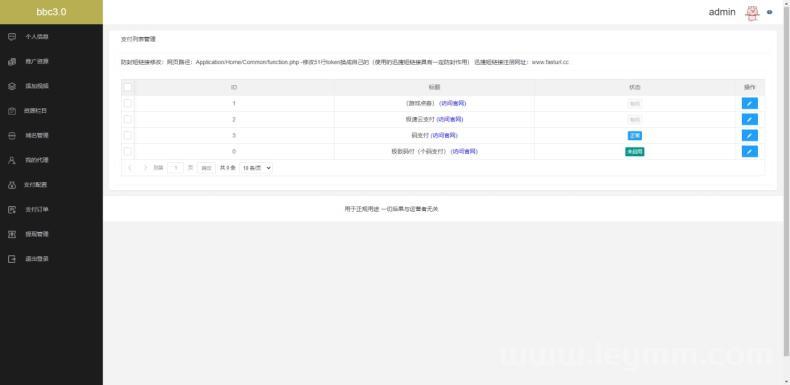Toggle the select-all checkbox in table header
This screenshot has height=385, width=790.
[x=127, y=87]
